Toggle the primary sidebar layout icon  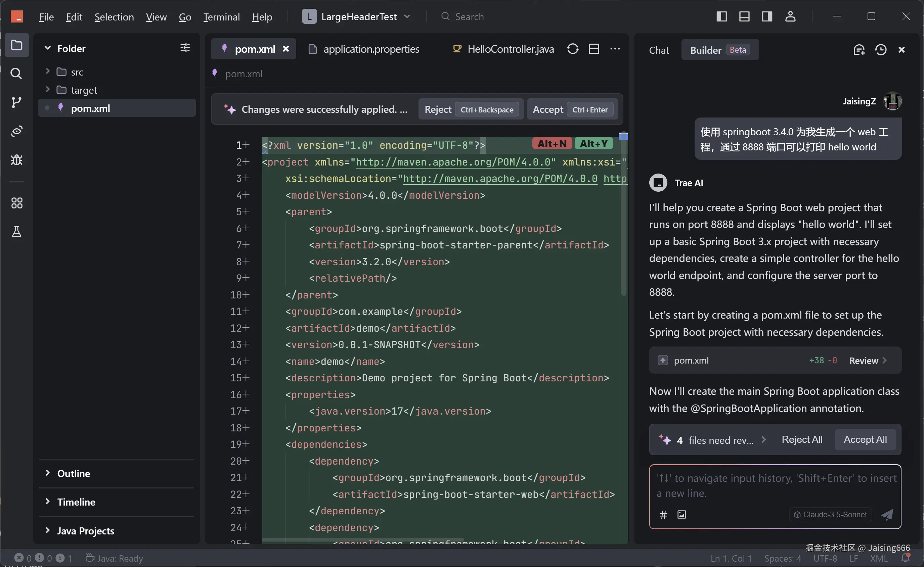tap(721, 16)
